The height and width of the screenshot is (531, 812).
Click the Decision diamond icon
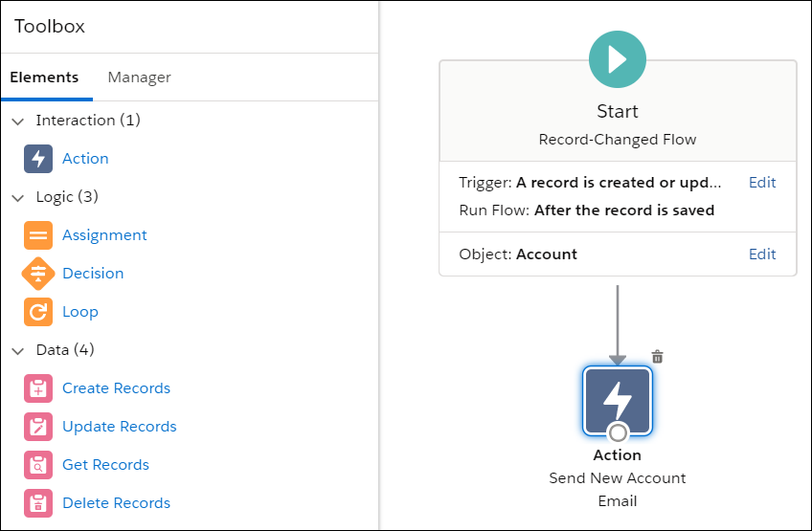[38, 274]
